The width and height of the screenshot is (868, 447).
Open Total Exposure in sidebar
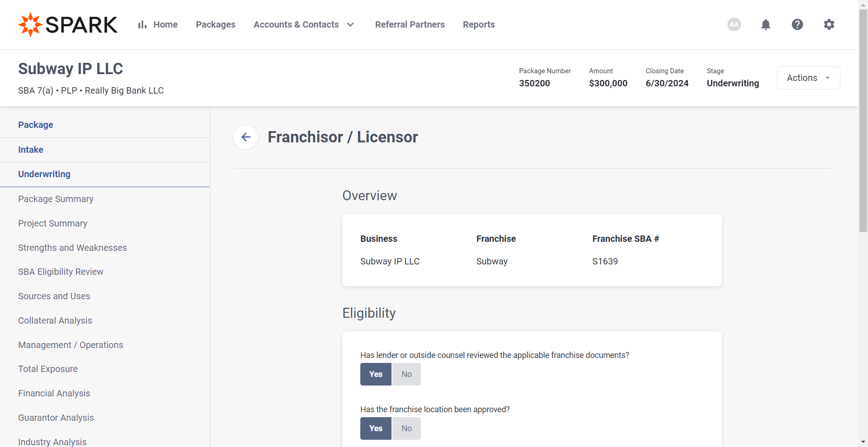(48, 369)
